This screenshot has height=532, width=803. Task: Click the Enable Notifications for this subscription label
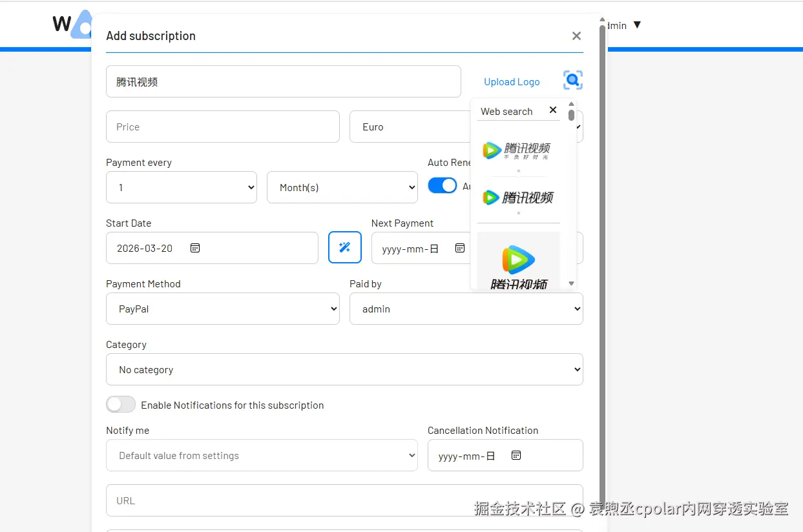[x=233, y=405]
